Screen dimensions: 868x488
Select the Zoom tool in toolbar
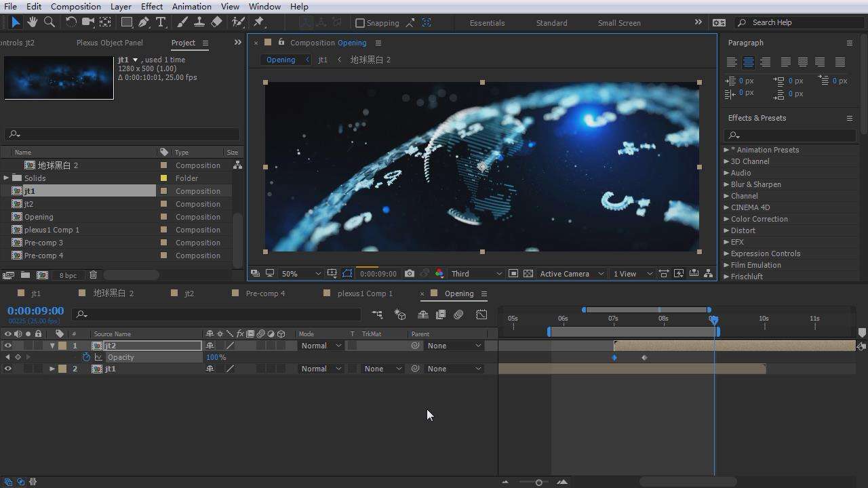[x=50, y=22]
